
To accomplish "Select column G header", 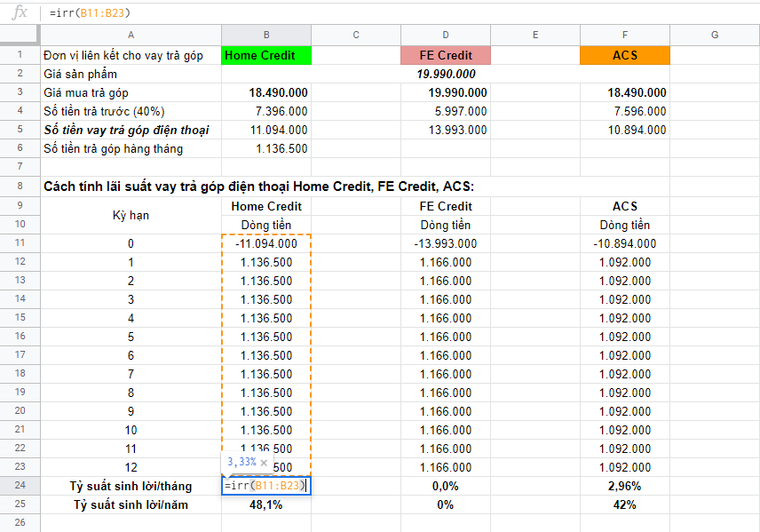I will 715,35.
